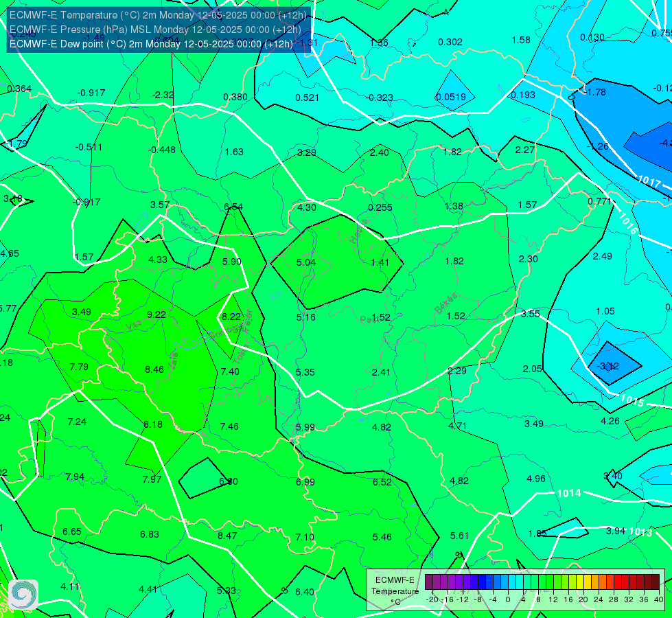Image resolution: width=672 pixels, height=618 pixels.
Task: Click the ECMWF swirl logo icon
Action: 23,595
